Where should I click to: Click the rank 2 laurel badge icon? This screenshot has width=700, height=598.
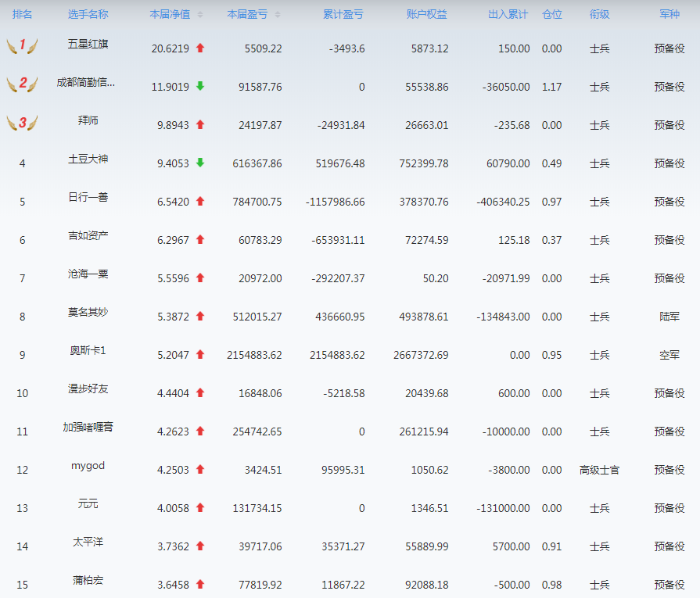pyautogui.click(x=23, y=84)
